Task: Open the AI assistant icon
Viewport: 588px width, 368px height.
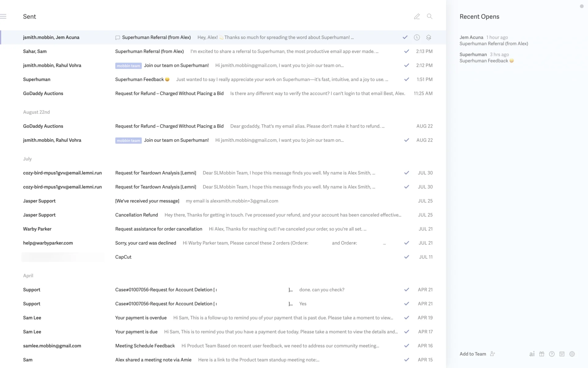Action: [x=532, y=354]
